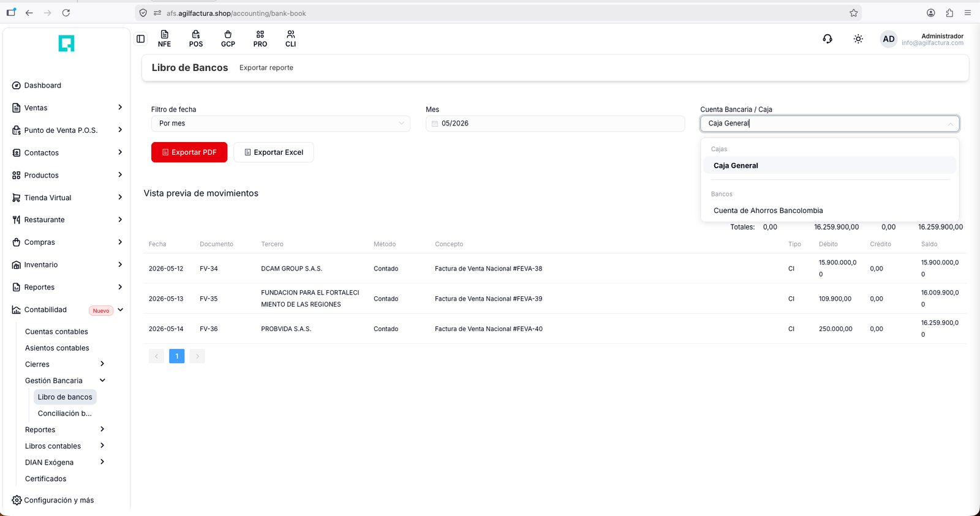Collapse the Gestión Bancaria chevron
Image resolution: width=980 pixels, height=516 pixels.
click(x=102, y=380)
